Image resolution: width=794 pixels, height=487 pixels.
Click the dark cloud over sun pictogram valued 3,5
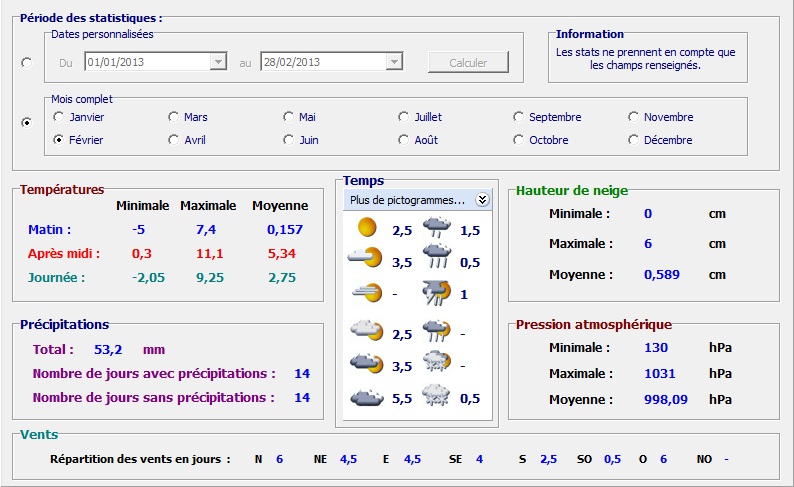coord(367,362)
